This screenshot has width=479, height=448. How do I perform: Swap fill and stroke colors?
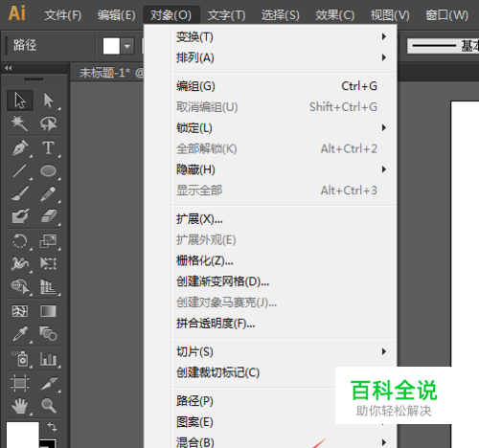pos(52,427)
